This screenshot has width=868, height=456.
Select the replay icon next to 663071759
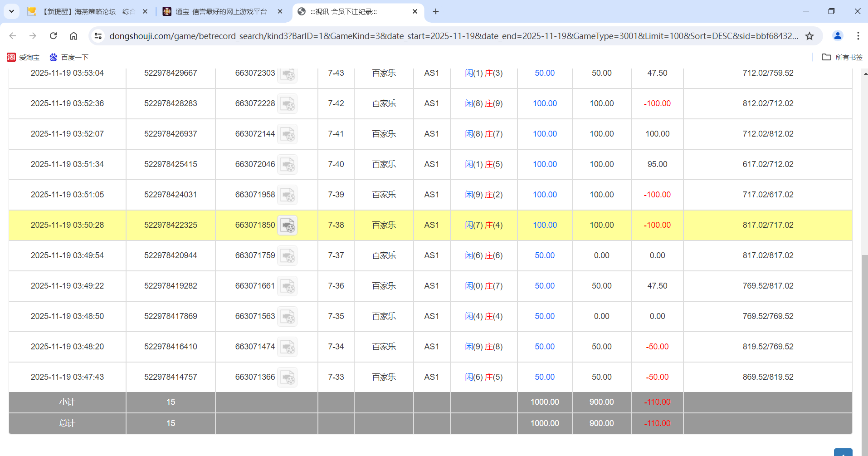(288, 255)
